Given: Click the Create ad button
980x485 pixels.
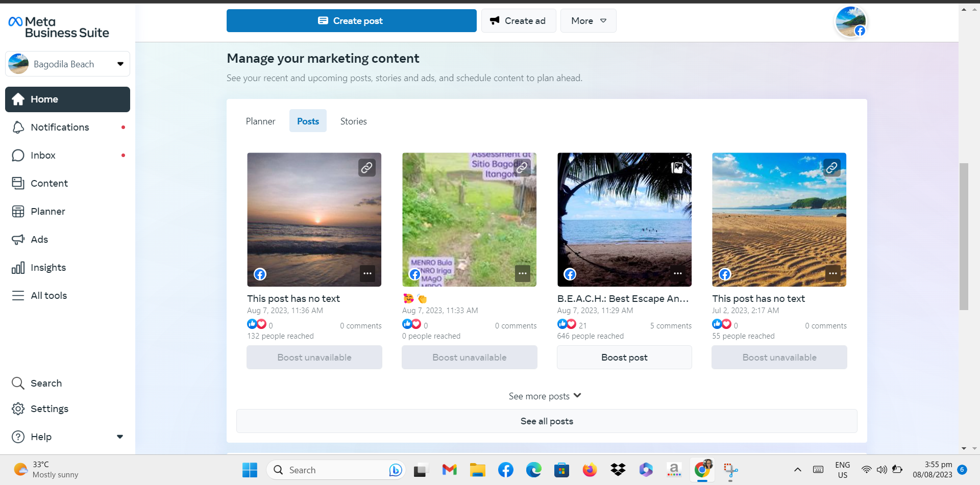Looking at the screenshot, I should pyautogui.click(x=519, y=21).
